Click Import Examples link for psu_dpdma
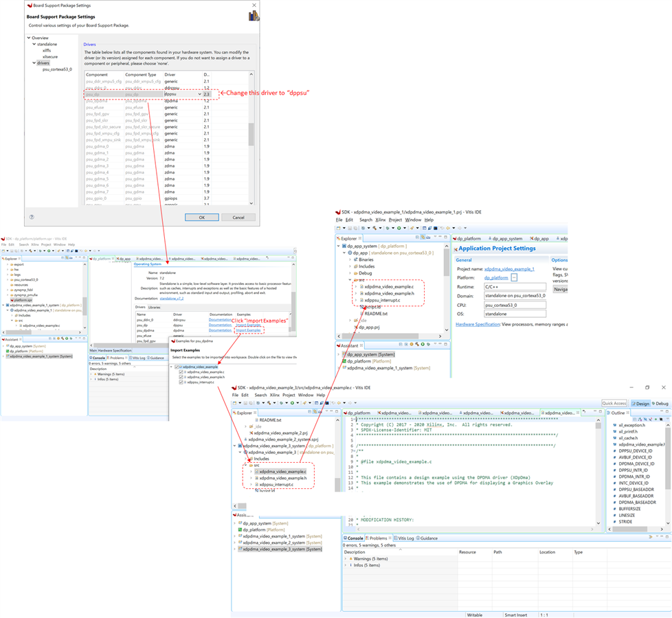Viewport: 672px width, 618px height. [x=248, y=330]
